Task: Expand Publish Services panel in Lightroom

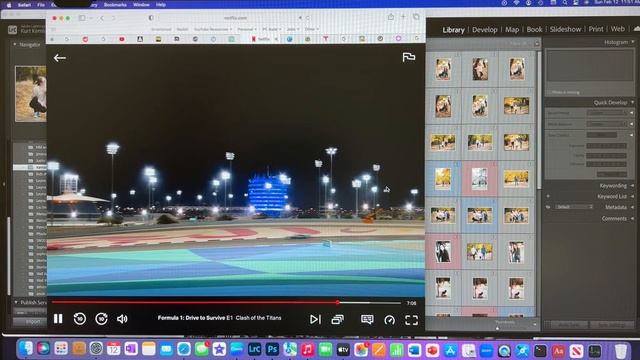Action: (16, 302)
